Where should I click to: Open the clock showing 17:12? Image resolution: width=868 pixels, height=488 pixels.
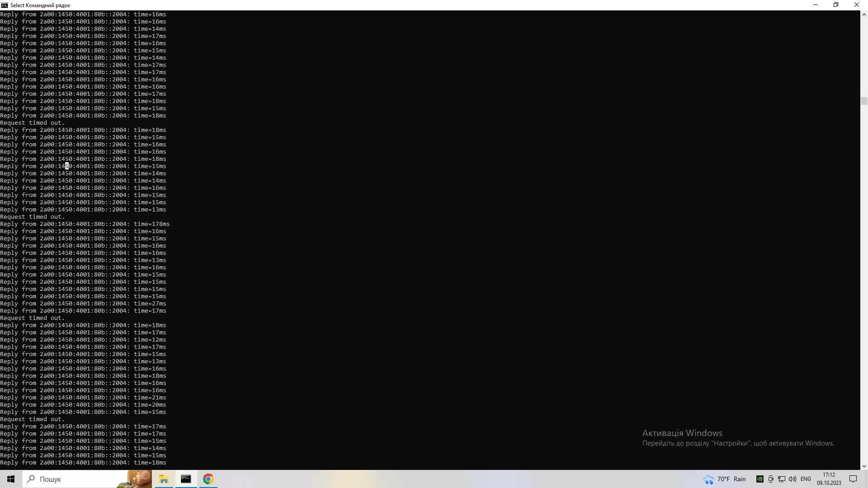coord(829,479)
